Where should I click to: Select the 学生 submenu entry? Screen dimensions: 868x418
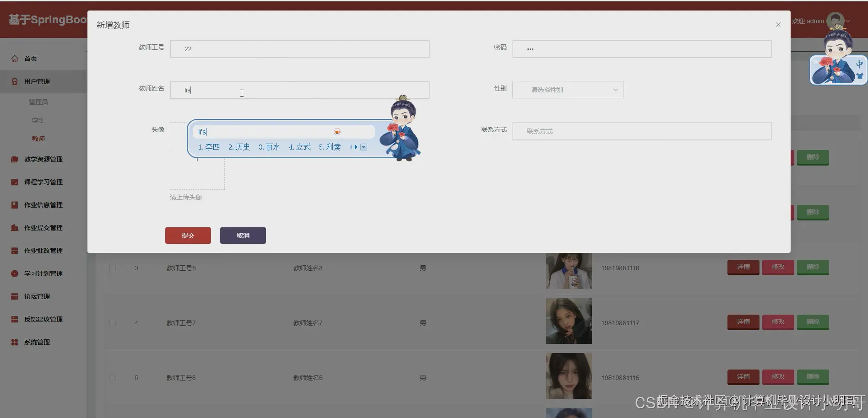[x=38, y=120]
